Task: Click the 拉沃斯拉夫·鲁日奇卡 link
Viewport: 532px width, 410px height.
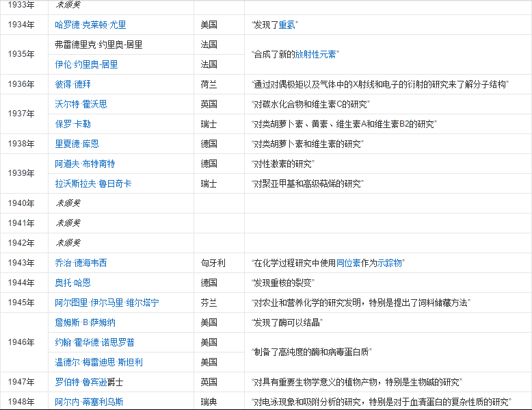Action: click(x=93, y=183)
